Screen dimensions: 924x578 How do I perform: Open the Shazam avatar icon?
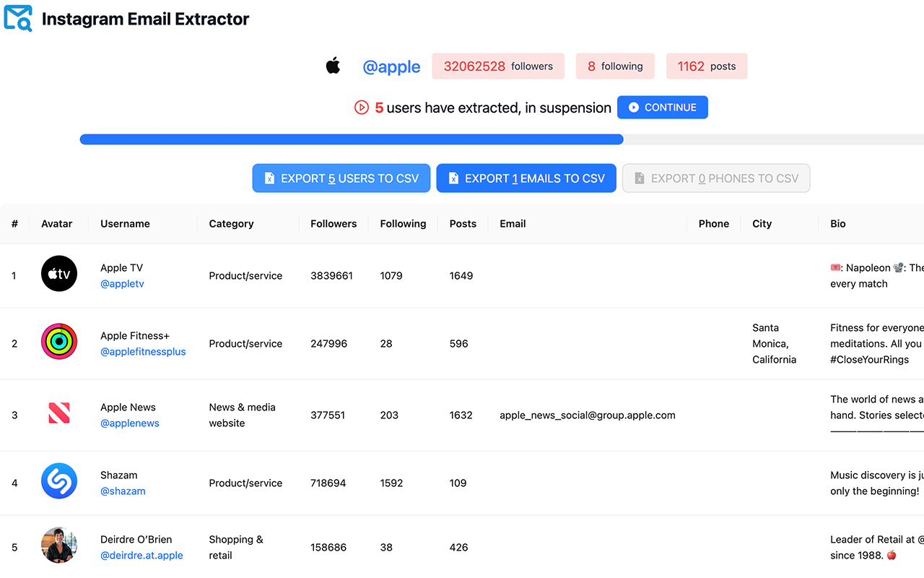[x=59, y=480]
